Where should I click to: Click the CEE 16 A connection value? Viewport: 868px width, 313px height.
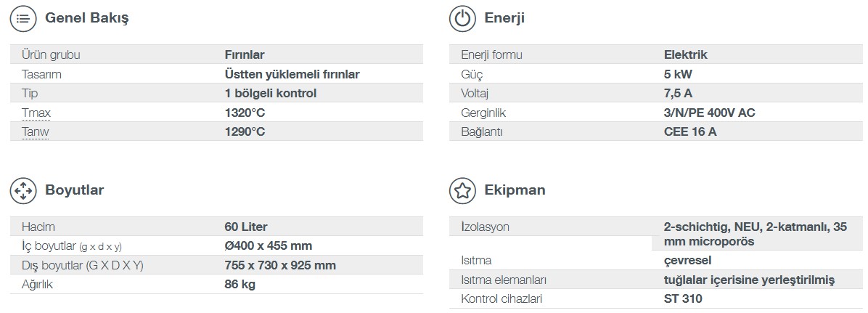coord(690,132)
